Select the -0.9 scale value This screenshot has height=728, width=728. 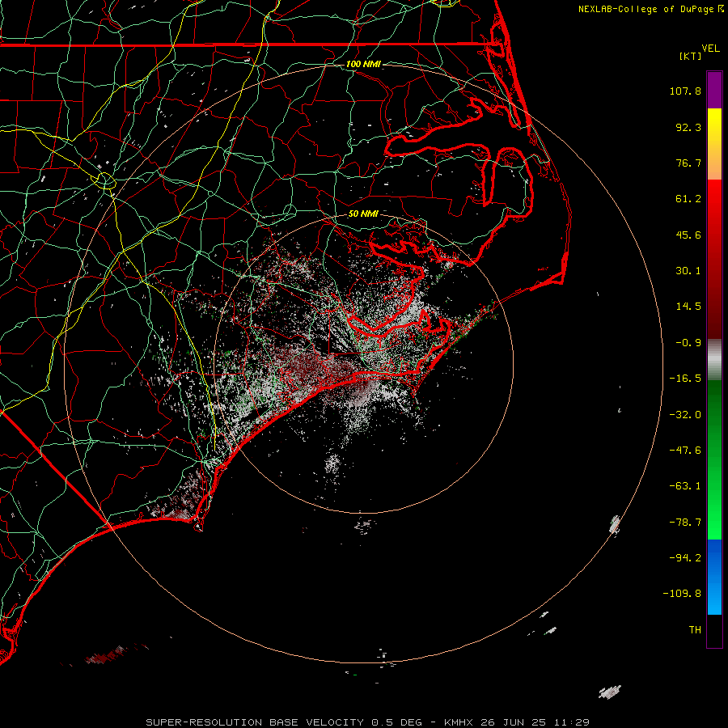click(688, 343)
